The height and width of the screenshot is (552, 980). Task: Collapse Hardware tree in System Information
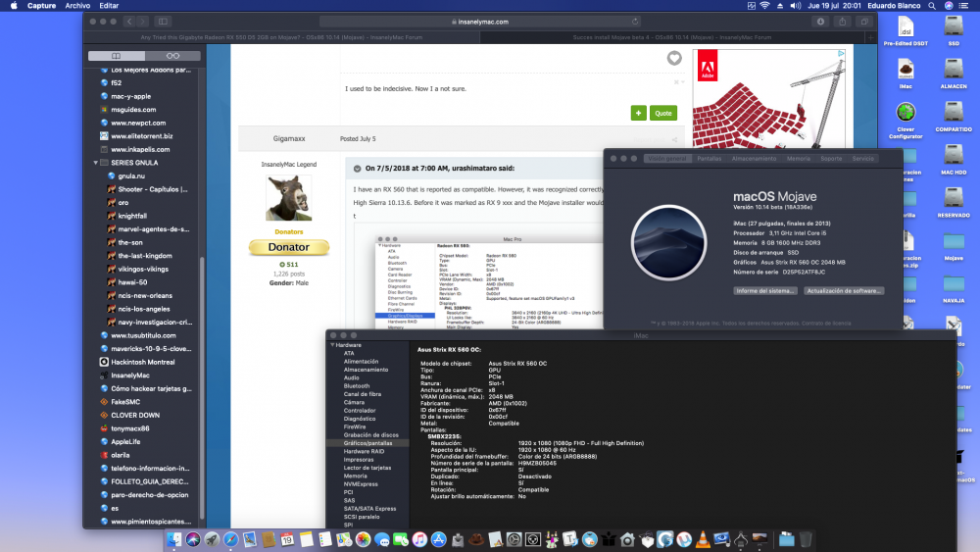(x=332, y=345)
